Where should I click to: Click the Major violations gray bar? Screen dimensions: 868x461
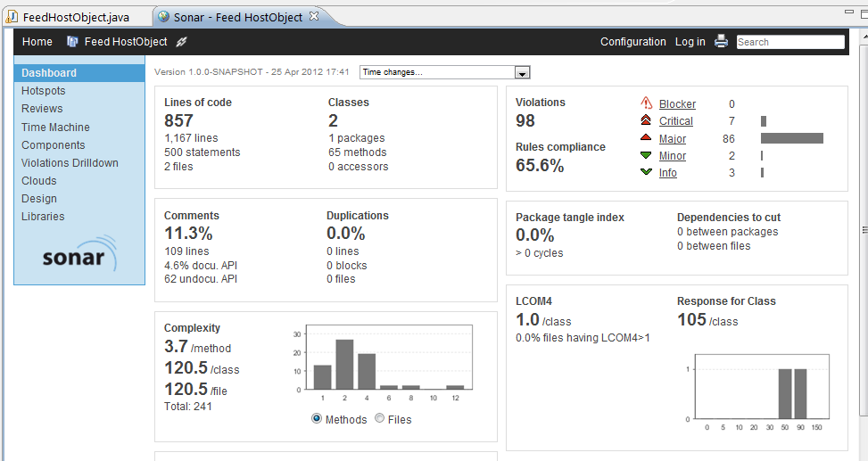(792, 138)
